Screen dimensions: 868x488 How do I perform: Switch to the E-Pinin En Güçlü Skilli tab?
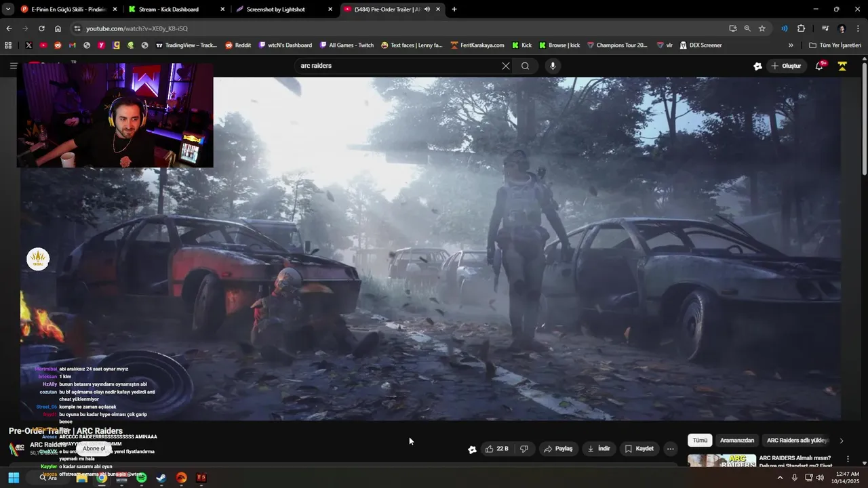[67, 9]
